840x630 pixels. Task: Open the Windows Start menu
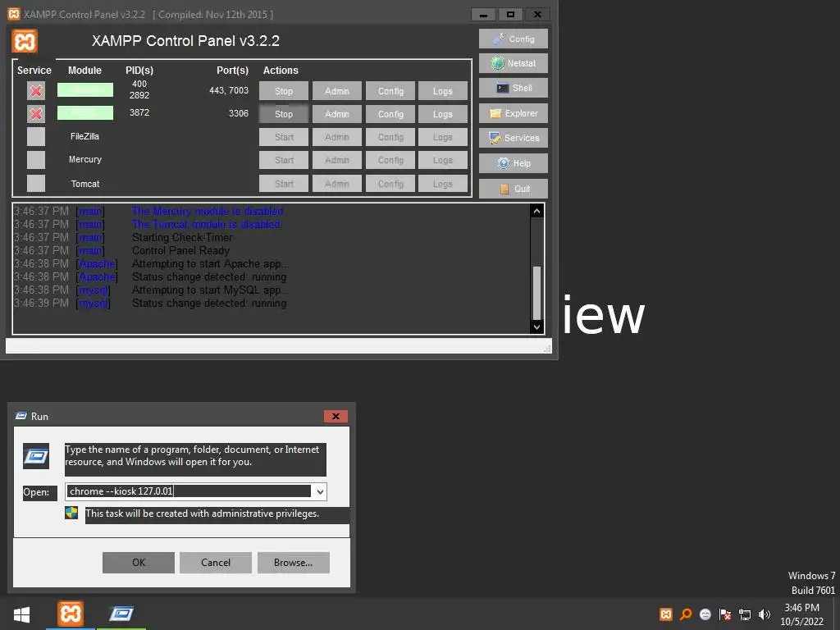[21, 614]
